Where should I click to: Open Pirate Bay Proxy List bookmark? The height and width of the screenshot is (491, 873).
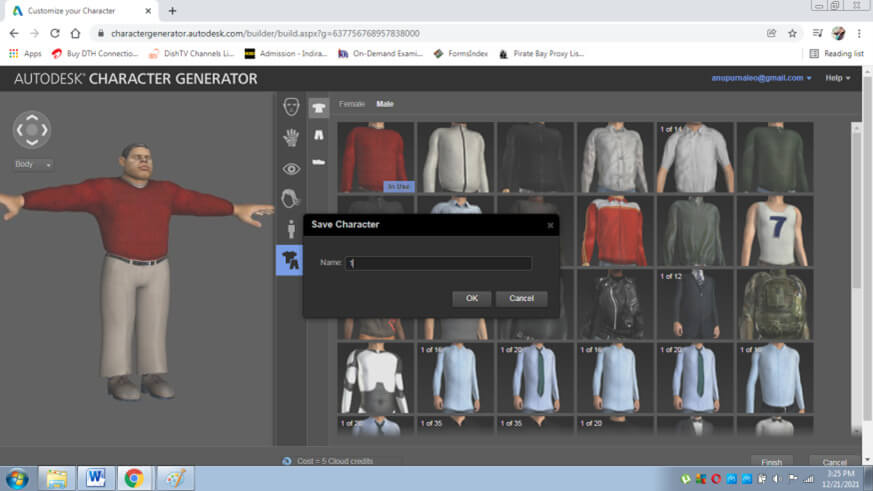click(542, 53)
